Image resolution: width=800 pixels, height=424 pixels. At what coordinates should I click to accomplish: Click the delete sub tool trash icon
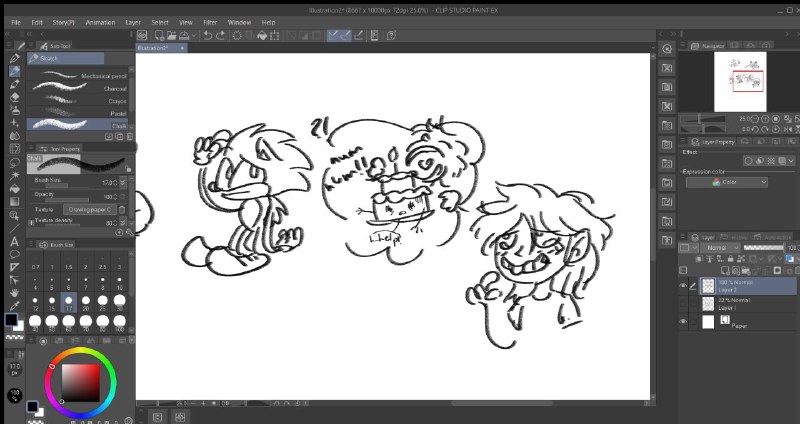click(130, 137)
